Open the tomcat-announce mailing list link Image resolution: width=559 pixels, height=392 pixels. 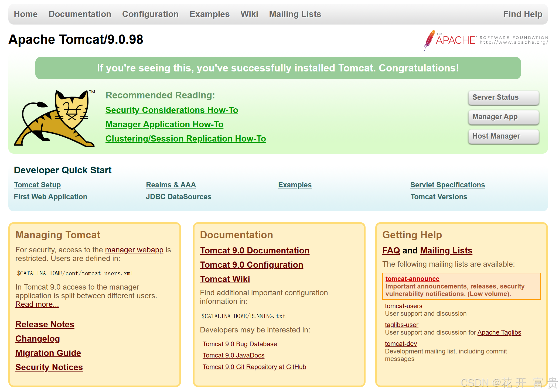coord(412,279)
